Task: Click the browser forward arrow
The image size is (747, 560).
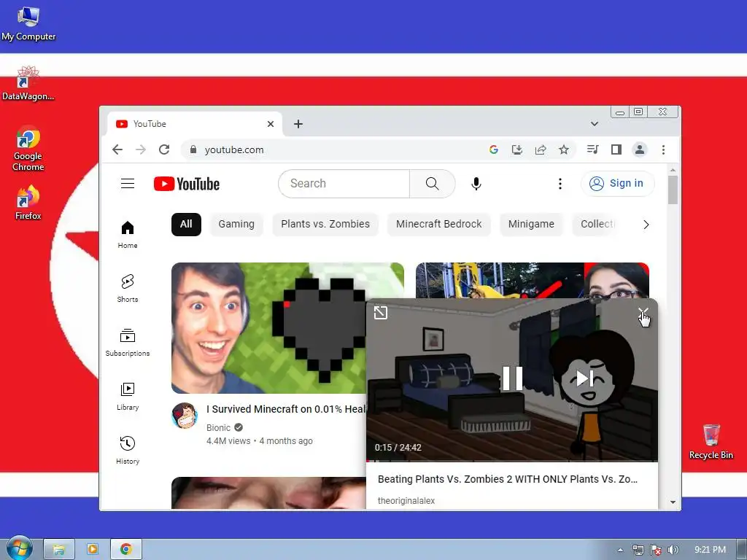Action: pyautogui.click(x=141, y=150)
